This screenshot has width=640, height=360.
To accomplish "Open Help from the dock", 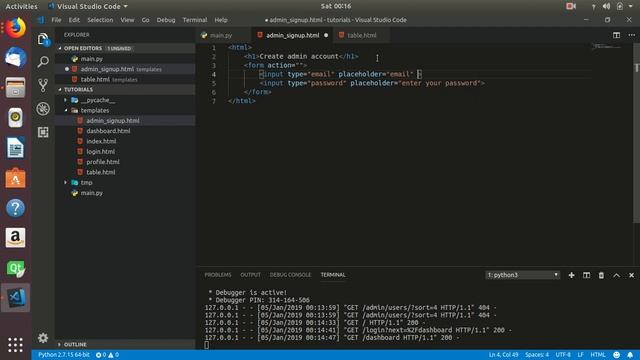I will [16, 208].
